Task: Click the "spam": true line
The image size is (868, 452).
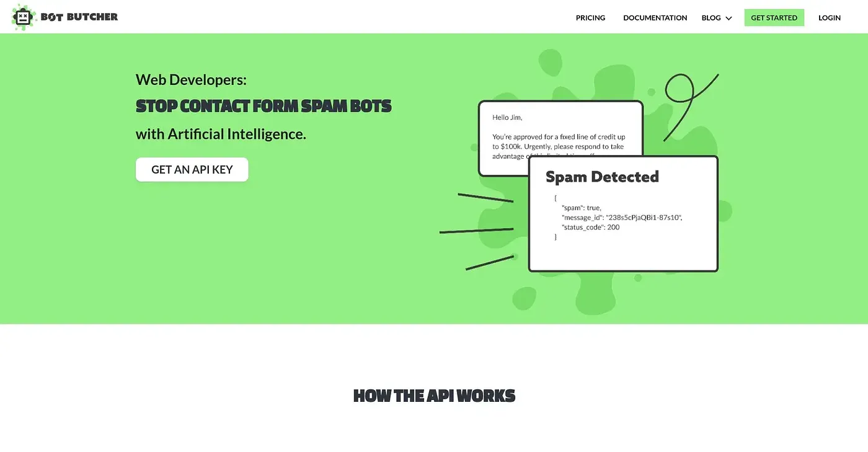Action: pos(581,208)
